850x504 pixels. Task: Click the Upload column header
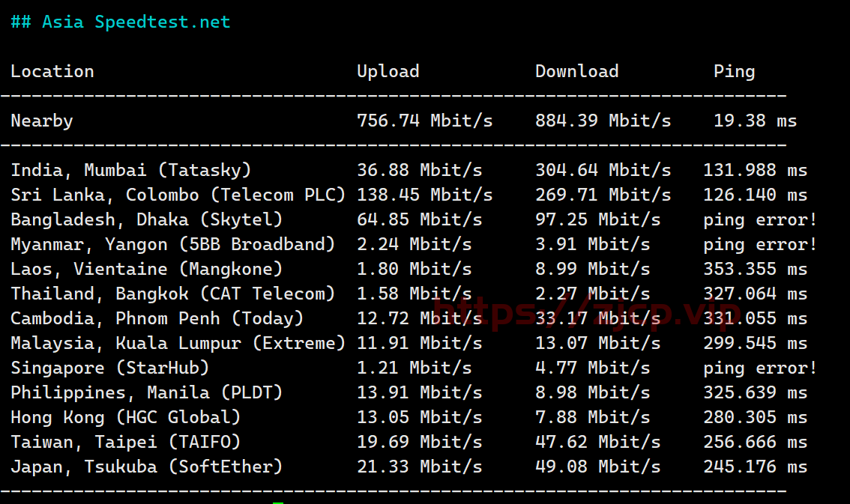(388, 71)
